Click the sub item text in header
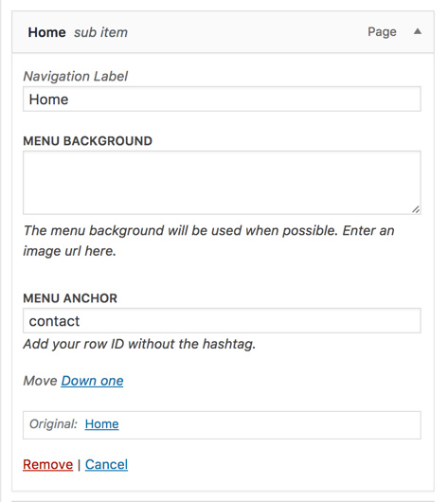448x502 pixels. (100, 32)
